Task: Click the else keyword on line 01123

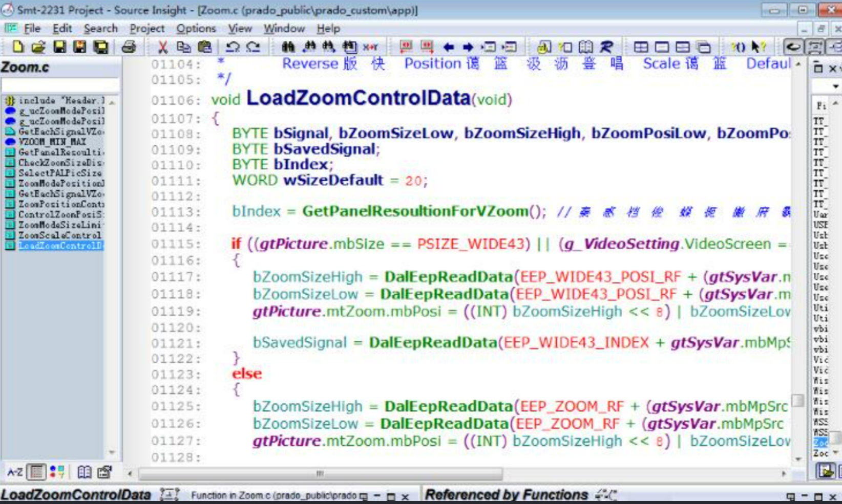Action: pos(247,374)
